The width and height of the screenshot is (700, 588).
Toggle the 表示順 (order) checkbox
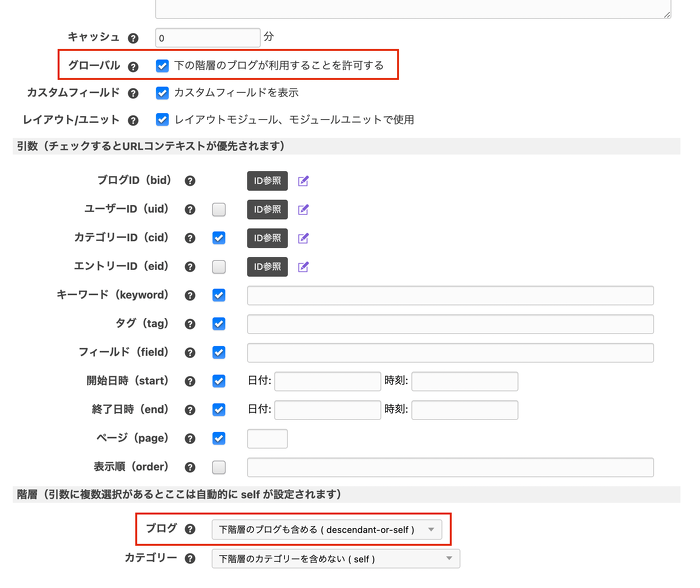click(219, 467)
